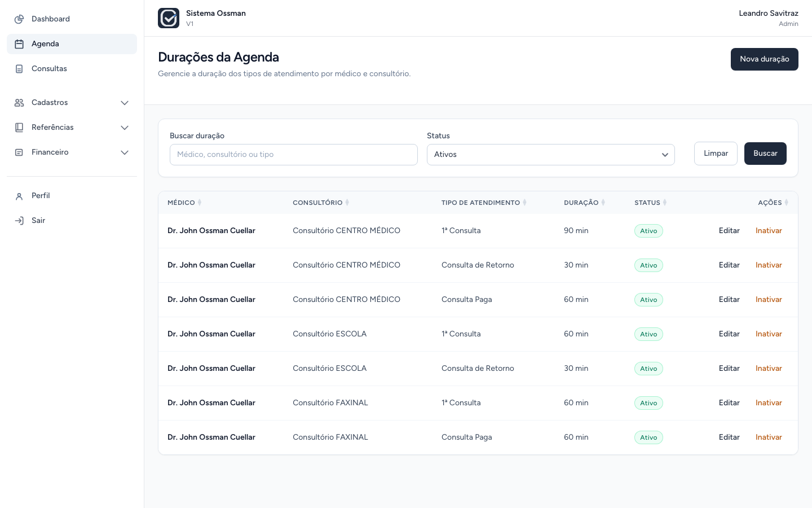Image resolution: width=812 pixels, height=508 pixels.
Task: Click 'Consulta de Retorno' in the ESCOLA row
Action: [x=478, y=369]
